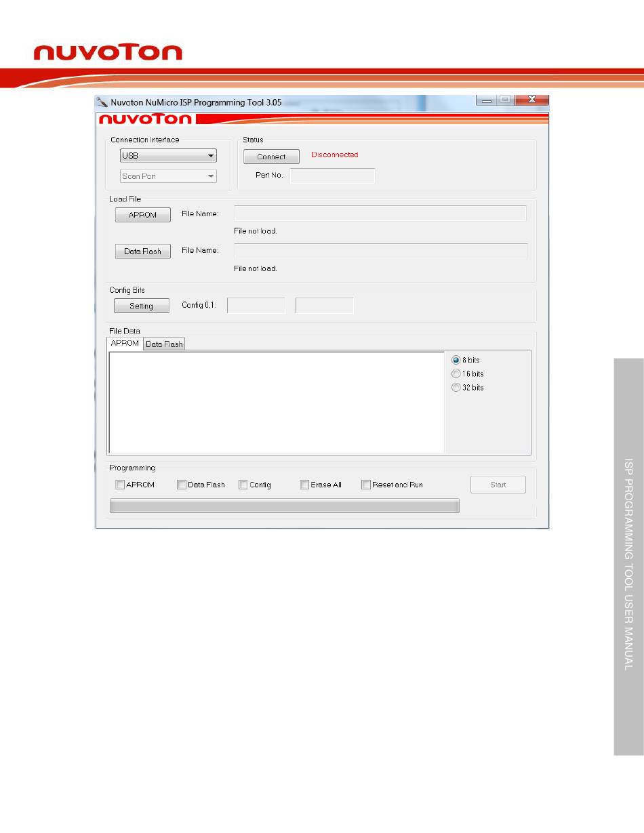The height and width of the screenshot is (833, 644).
Task: Click the APROM File Name field
Action: click(380, 214)
